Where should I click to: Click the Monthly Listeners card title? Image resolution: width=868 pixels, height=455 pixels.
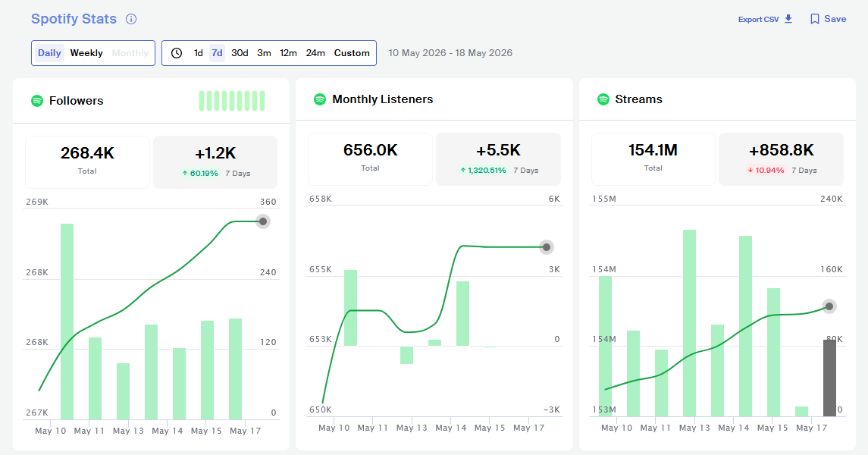click(383, 99)
